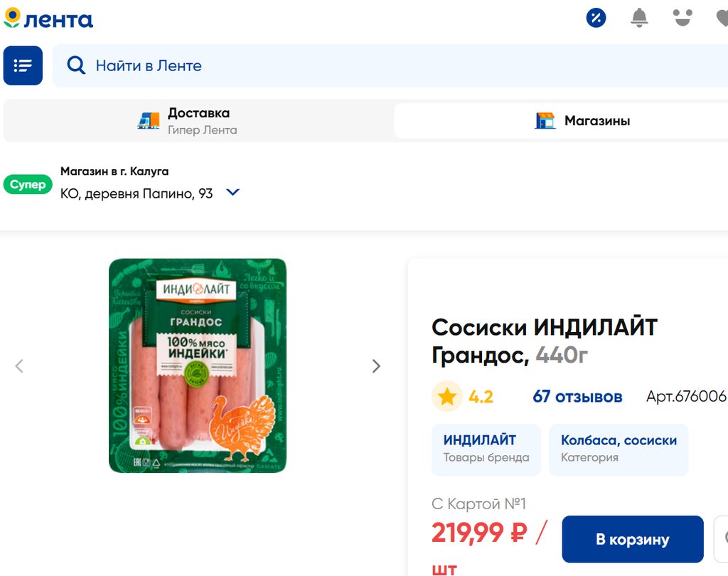728x576 pixels.
Task: Open the 67 отзывов reviews link
Action: pyautogui.click(x=577, y=397)
